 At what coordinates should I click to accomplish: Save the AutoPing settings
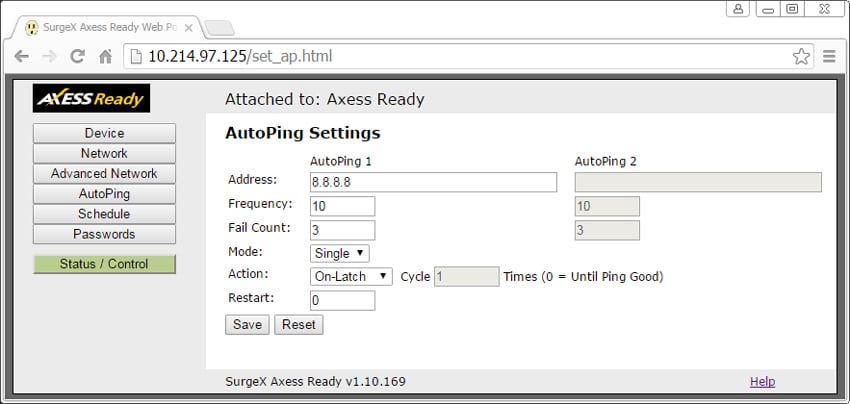247,324
